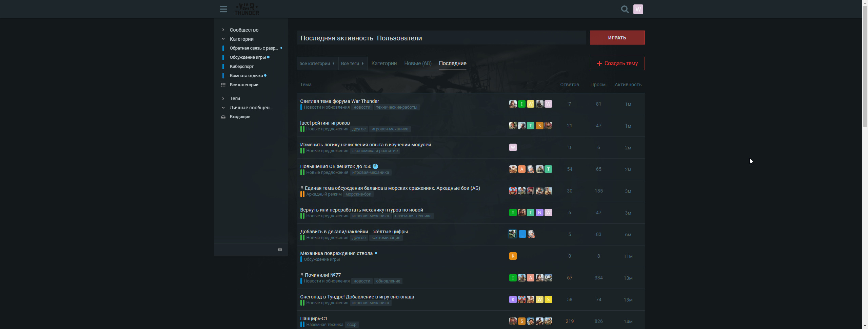Screen dimensions: 868x329
Task: Expand the Теги sidebar section
Action: (235, 98)
